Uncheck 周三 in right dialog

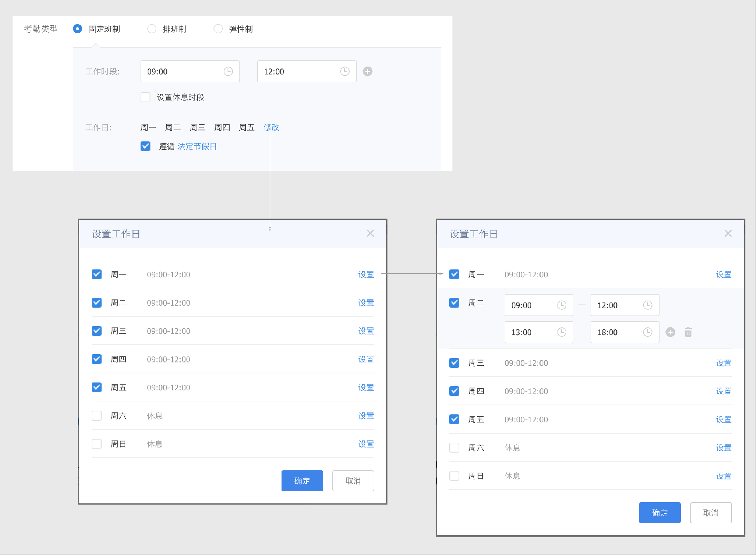pyautogui.click(x=454, y=363)
